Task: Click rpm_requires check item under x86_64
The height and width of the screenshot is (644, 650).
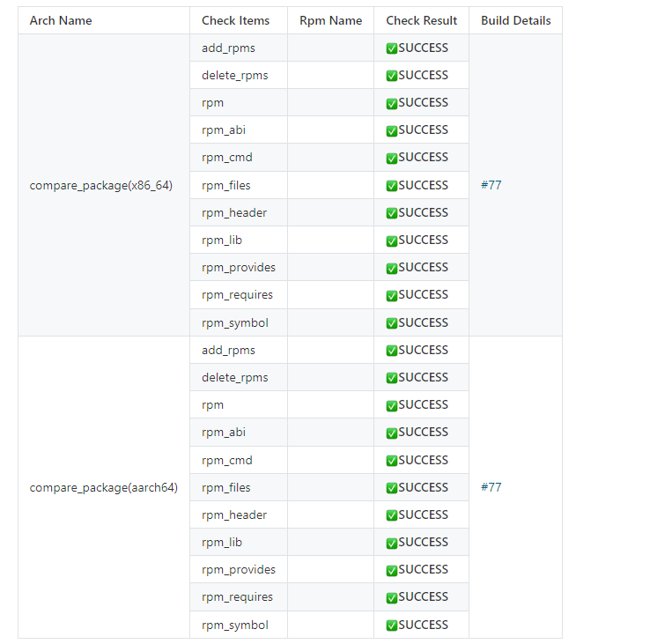Action: pyautogui.click(x=237, y=294)
